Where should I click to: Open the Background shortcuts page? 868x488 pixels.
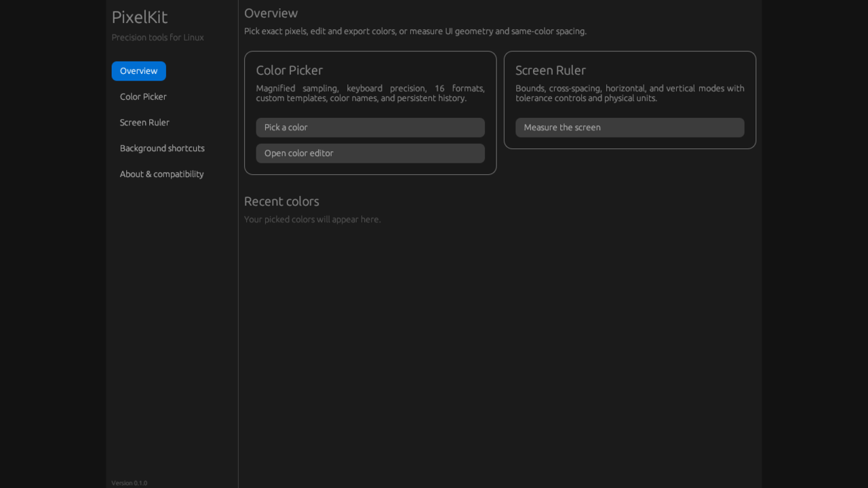point(162,148)
